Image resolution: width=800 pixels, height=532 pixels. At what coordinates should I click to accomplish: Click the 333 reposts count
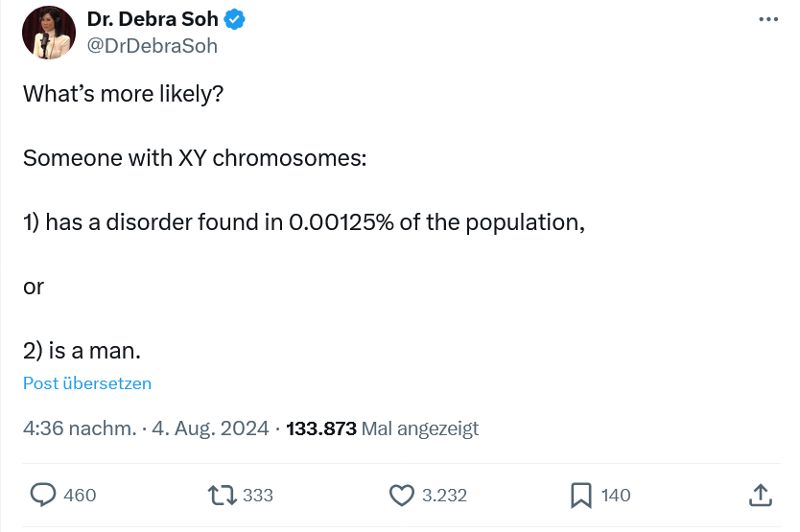pyautogui.click(x=258, y=495)
